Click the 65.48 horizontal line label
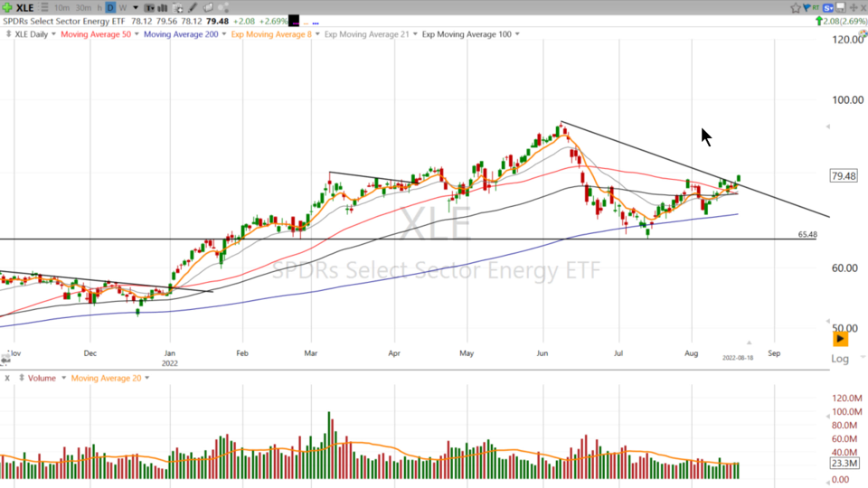This screenshot has height=488, width=868. point(807,235)
